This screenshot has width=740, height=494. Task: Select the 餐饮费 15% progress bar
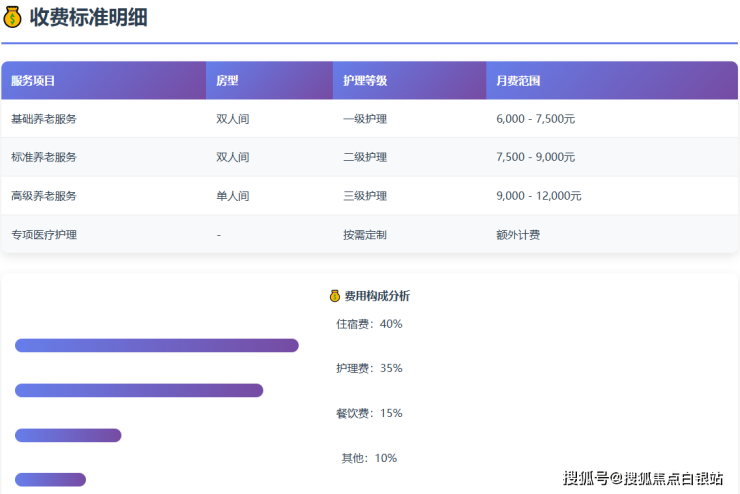point(68,435)
